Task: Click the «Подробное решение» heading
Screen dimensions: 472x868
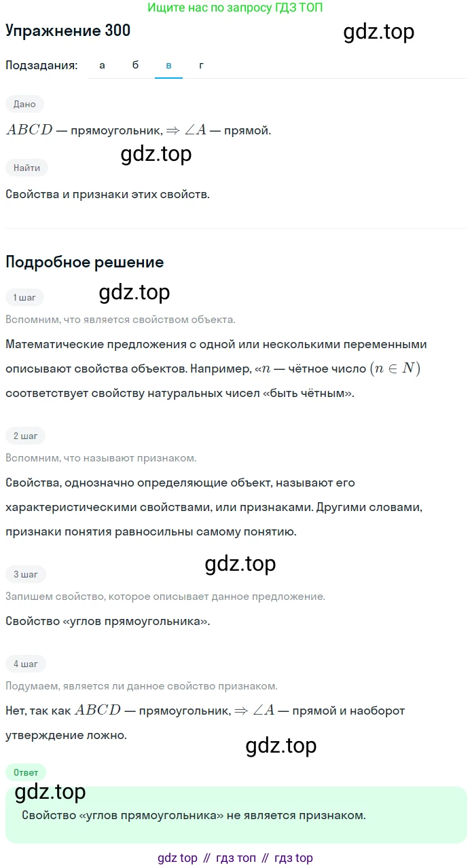Action: 85,262
